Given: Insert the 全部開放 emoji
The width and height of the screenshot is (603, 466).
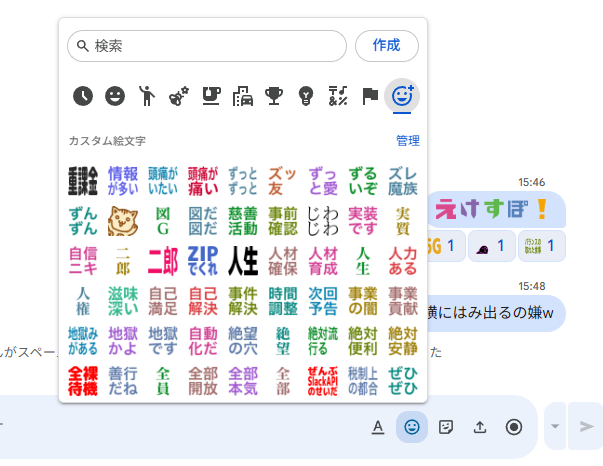Looking at the screenshot, I should (x=203, y=381).
